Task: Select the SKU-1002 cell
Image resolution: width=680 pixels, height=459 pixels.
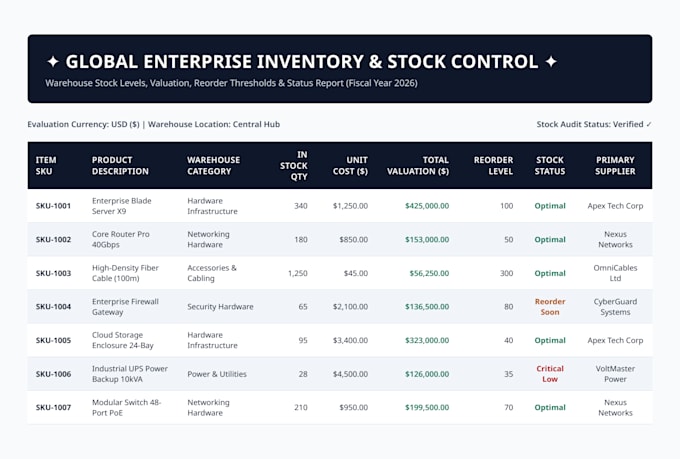Action: click(53, 239)
